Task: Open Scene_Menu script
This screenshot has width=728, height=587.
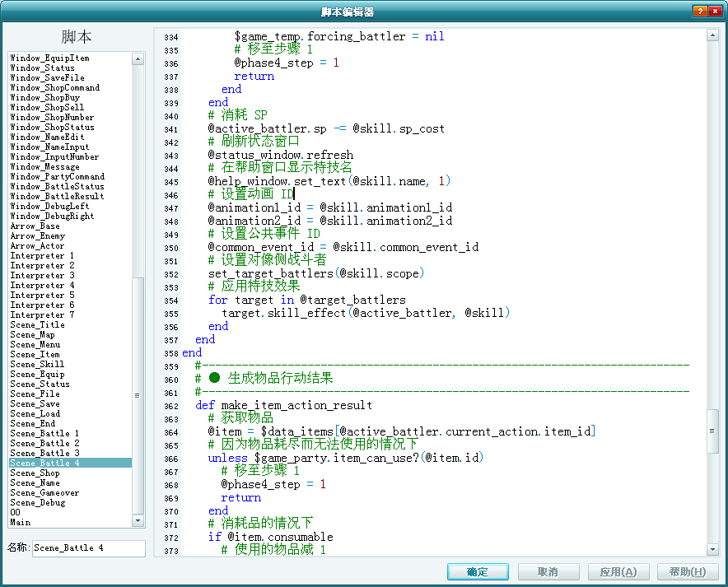Action: 35,344
